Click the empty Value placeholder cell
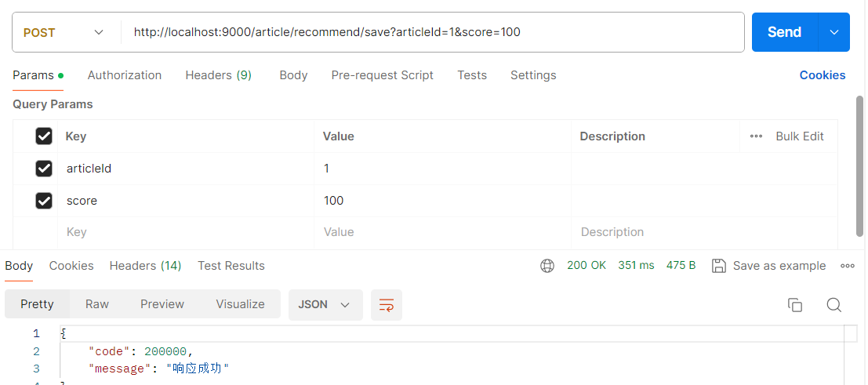Viewport: 868px width, 385px height. click(x=443, y=232)
